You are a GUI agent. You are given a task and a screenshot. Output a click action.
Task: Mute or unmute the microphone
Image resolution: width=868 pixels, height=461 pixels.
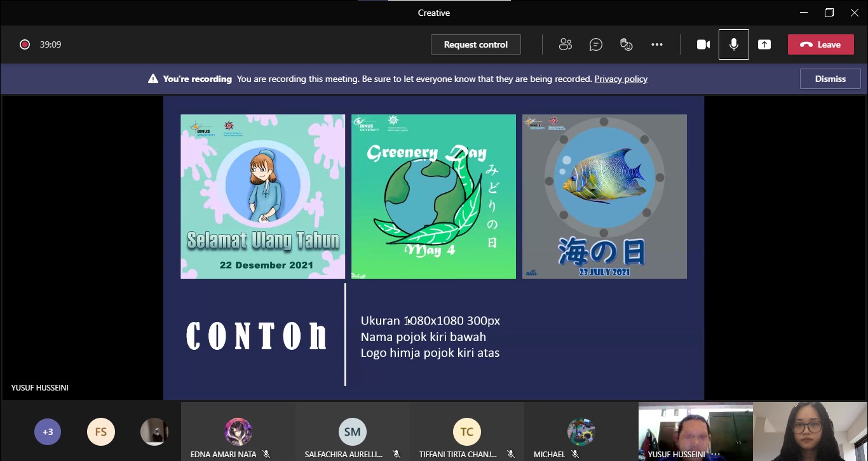733,44
